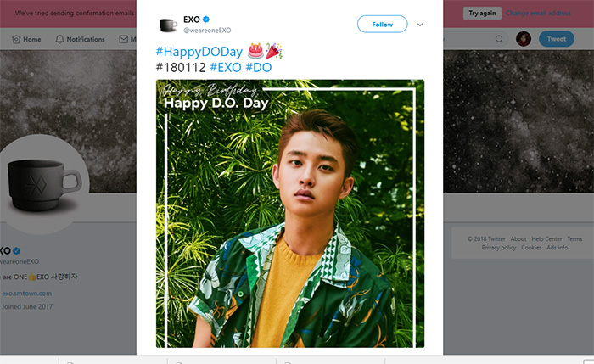Click the Home house icon
594x364 pixels.
[16, 39]
